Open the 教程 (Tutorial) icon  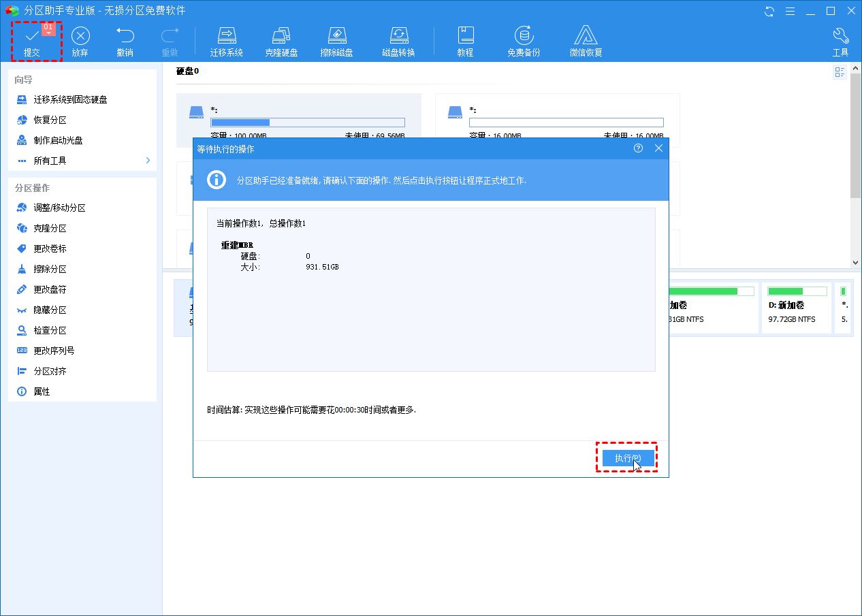point(466,40)
